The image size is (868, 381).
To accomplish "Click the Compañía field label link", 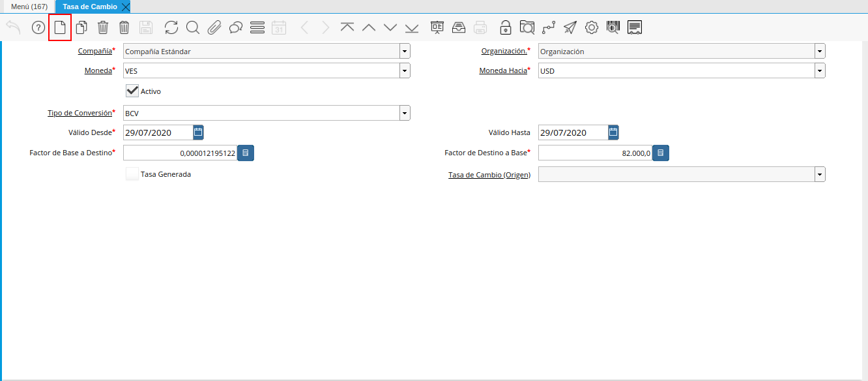I will (95, 51).
